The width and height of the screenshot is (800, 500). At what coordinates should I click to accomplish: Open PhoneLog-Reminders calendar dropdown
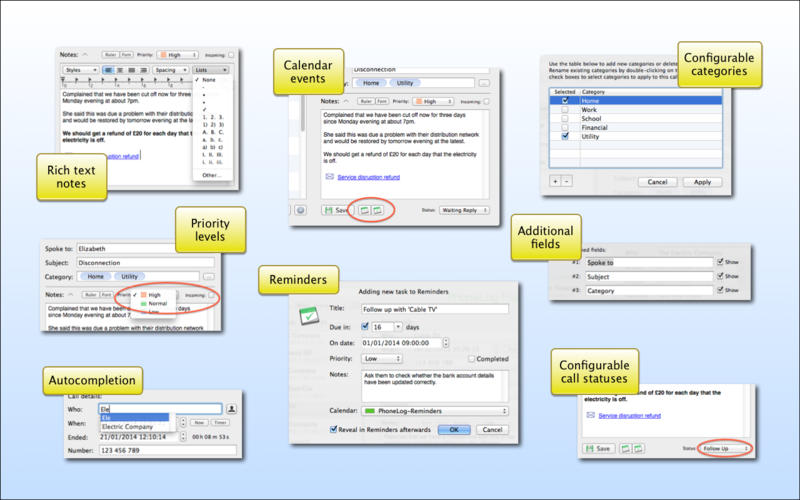click(x=435, y=411)
